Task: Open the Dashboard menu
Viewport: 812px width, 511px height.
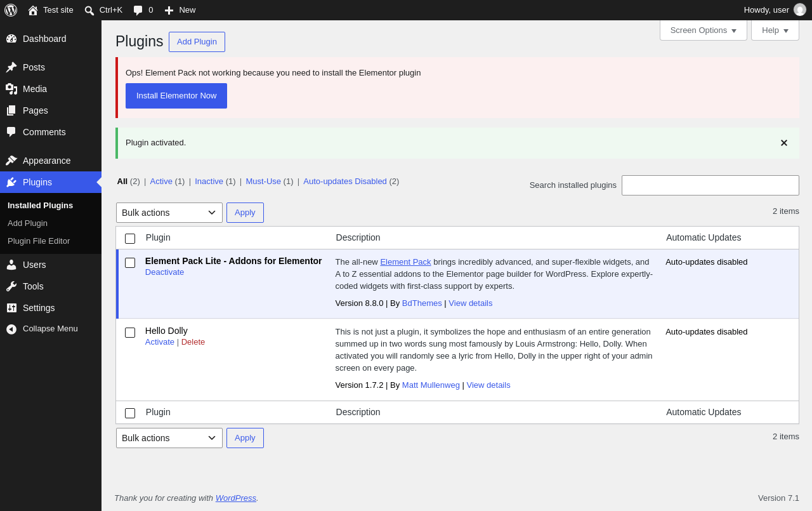Action: pyautogui.click(x=51, y=39)
